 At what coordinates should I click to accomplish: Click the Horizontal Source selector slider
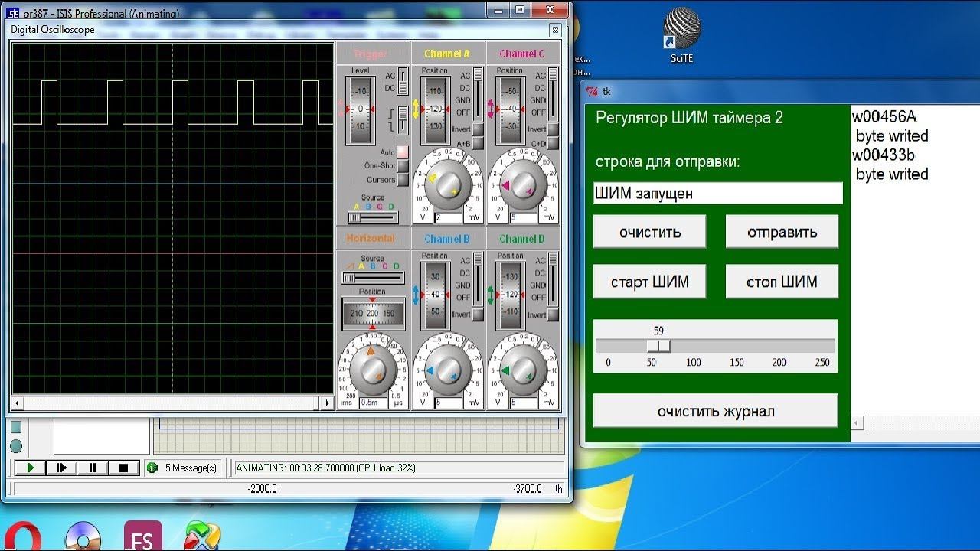point(373,277)
